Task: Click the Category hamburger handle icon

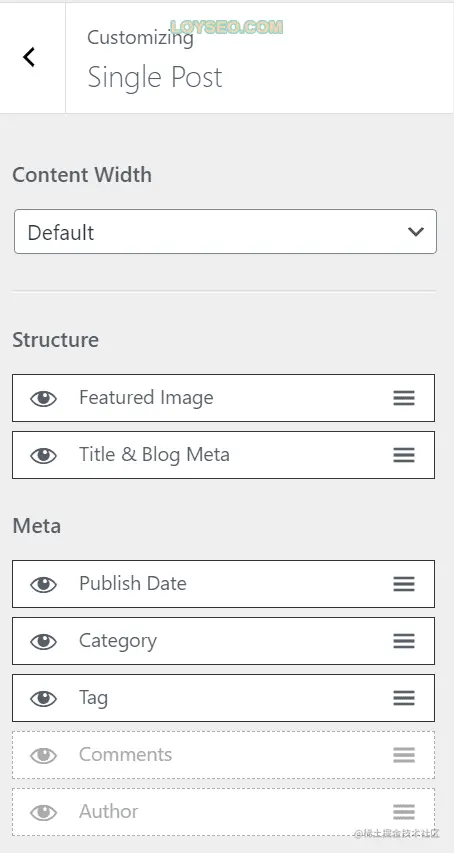Action: (404, 641)
